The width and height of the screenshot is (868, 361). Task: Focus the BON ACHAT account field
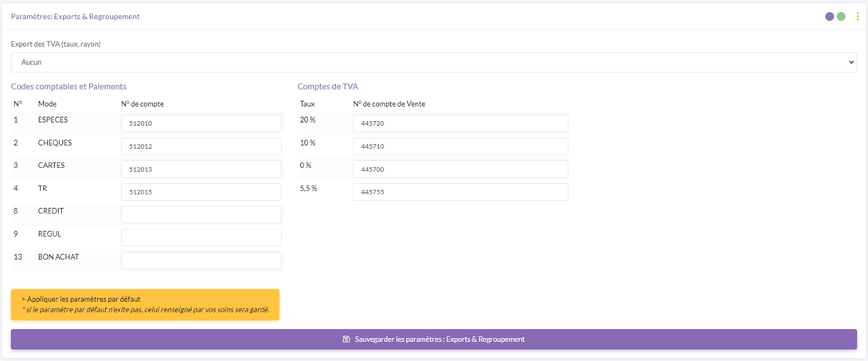pos(201,261)
